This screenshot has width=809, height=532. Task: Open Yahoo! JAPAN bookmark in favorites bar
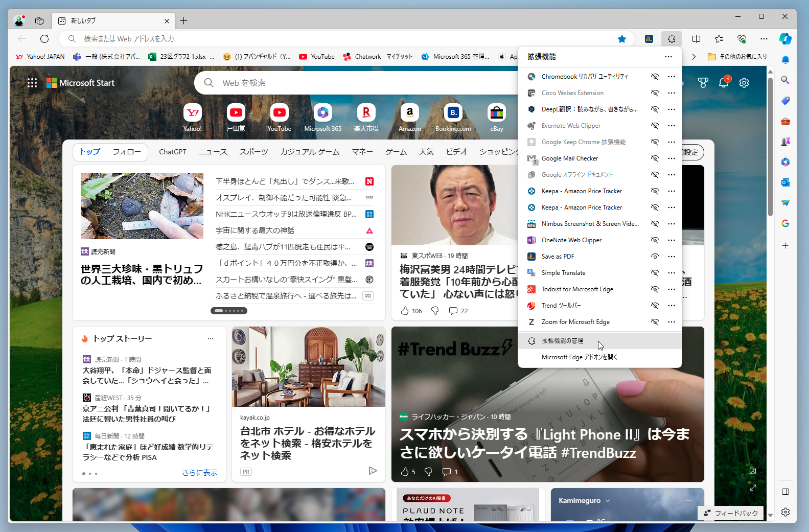[40, 57]
